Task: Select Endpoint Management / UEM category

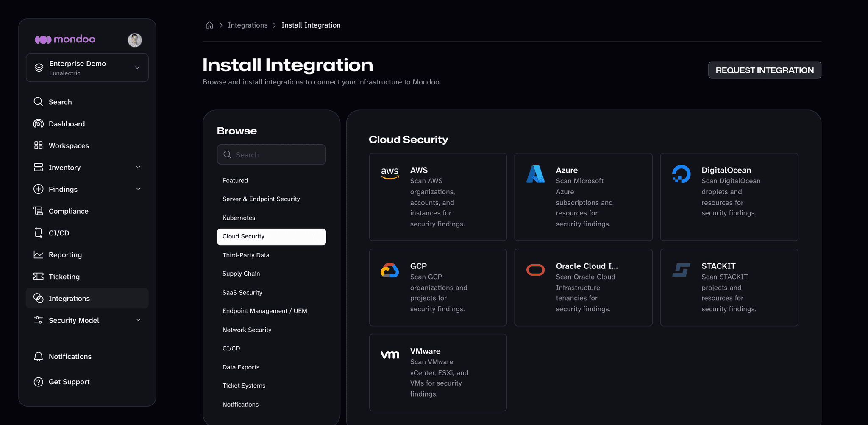Action: [271, 311]
